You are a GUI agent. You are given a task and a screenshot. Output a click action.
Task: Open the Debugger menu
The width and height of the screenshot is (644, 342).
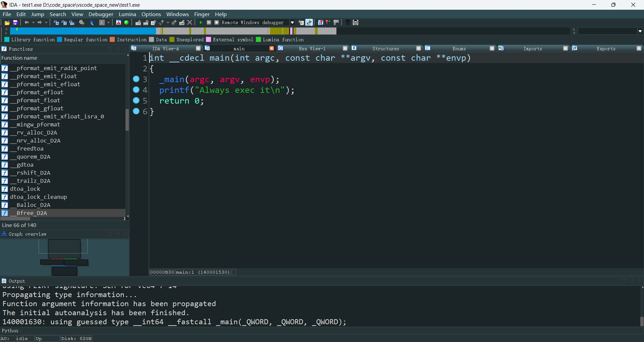pos(101,14)
